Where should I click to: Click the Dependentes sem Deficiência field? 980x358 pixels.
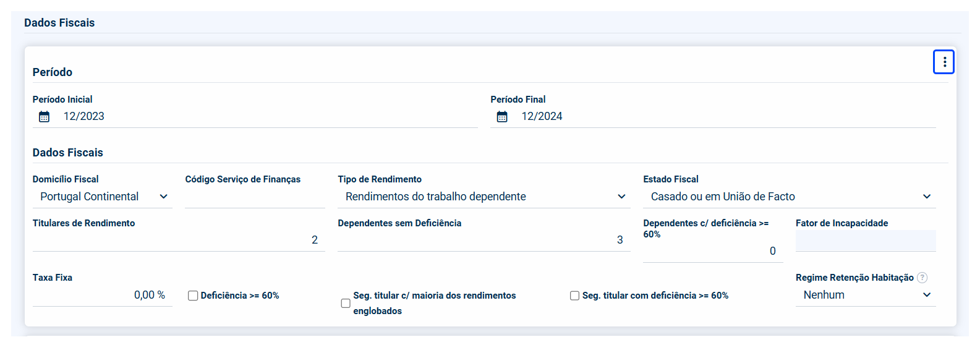pos(484,240)
